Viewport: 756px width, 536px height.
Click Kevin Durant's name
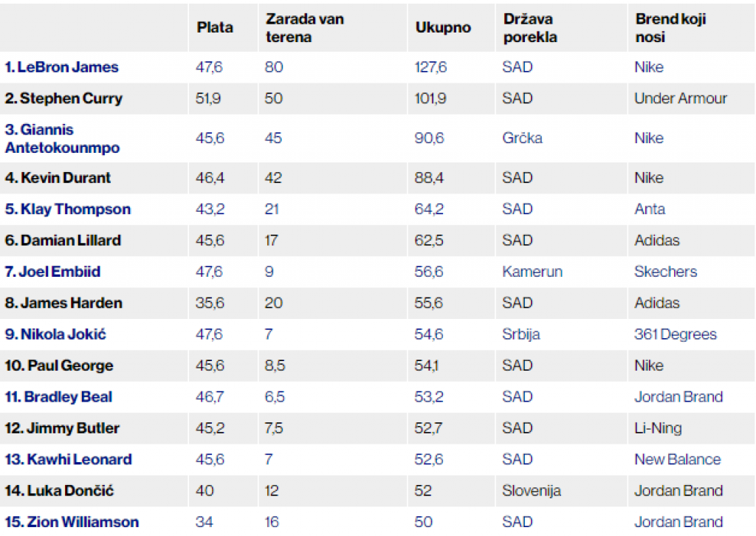58,178
